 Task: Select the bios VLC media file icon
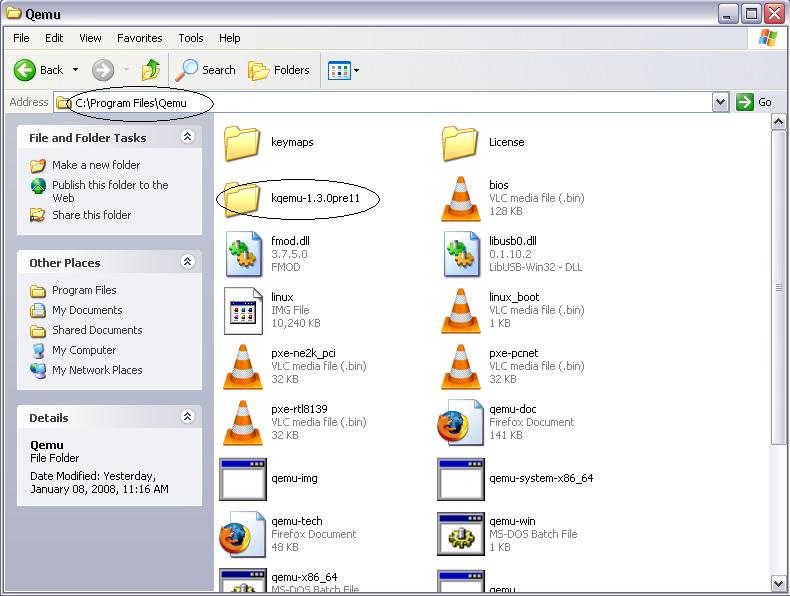pyautogui.click(x=460, y=199)
